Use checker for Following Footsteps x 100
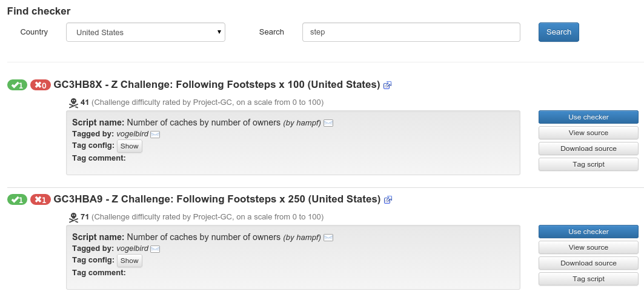The height and width of the screenshot is (294, 644). (x=588, y=117)
